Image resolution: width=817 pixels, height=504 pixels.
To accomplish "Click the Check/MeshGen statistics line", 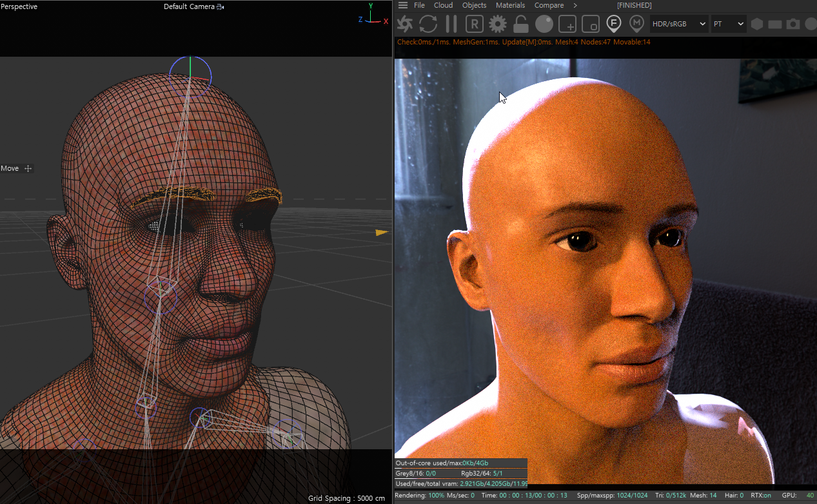I will pyautogui.click(x=524, y=42).
